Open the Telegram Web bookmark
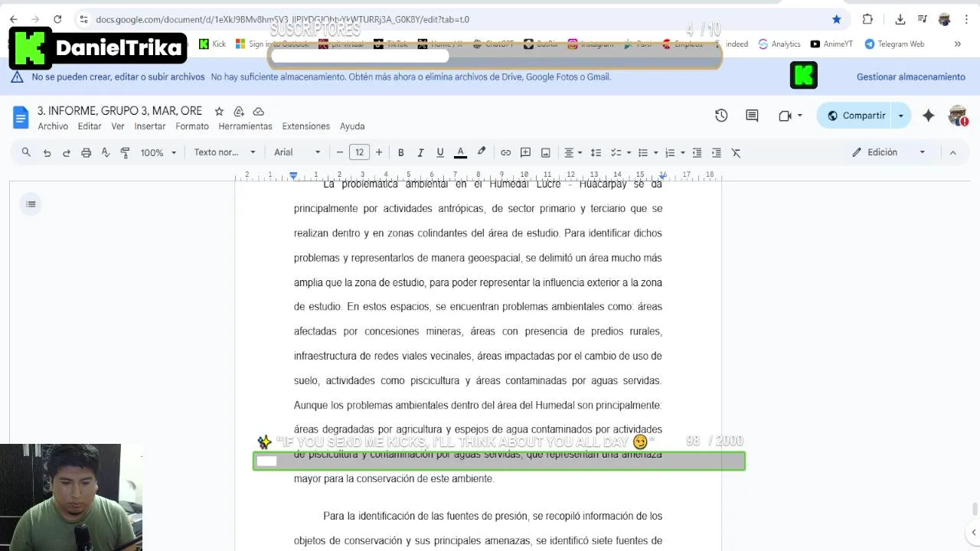Screen dimensions: 980x551 [x=894, y=44]
